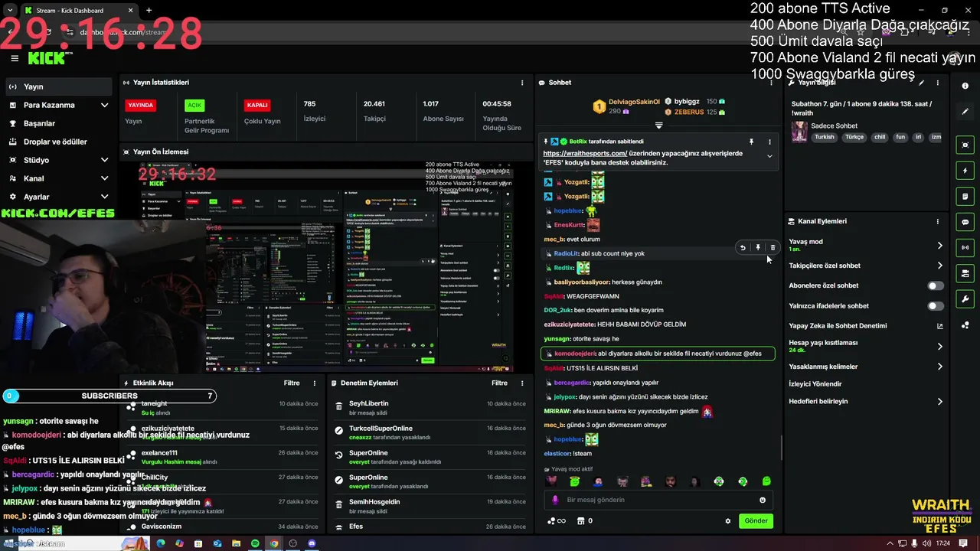Click the Sohbet panel options menu
The width and height of the screenshot is (980, 551).
point(771,83)
